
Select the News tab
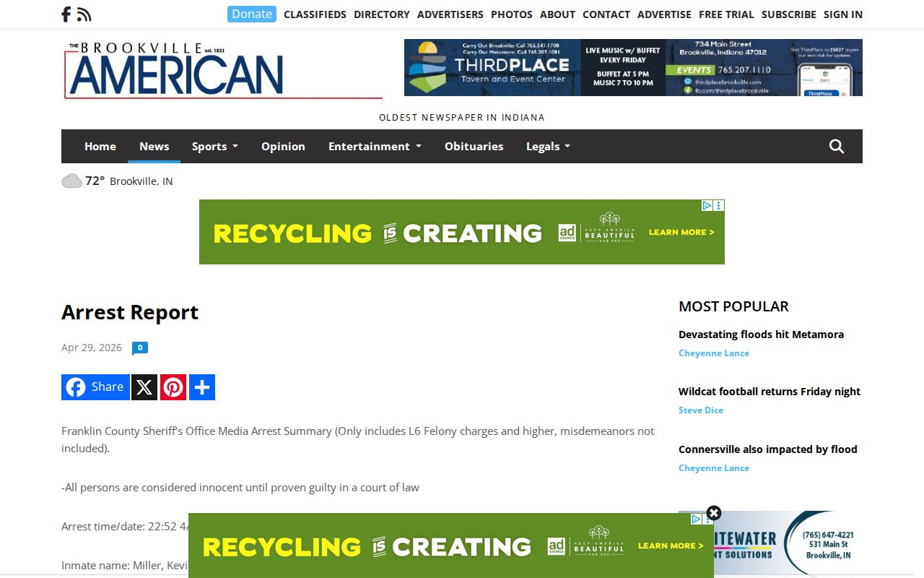tap(154, 147)
